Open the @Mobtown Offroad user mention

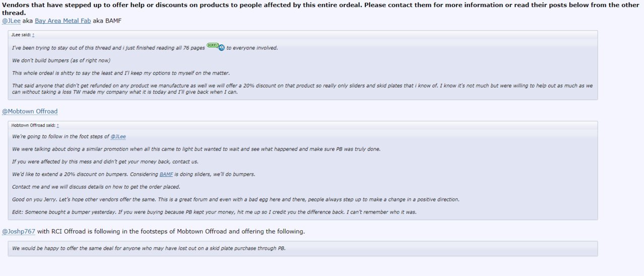pyautogui.click(x=30, y=111)
